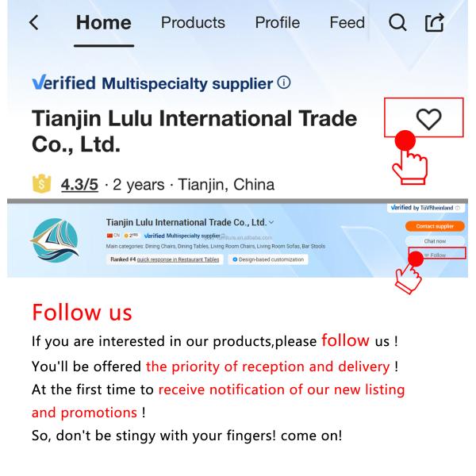
Task: Select the Home tab
Action: tap(103, 23)
